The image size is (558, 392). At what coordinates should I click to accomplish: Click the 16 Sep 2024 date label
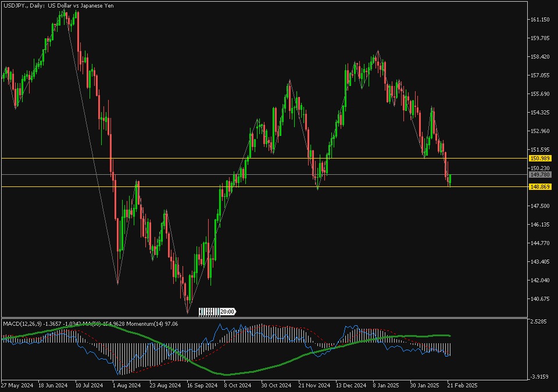pos(202,385)
